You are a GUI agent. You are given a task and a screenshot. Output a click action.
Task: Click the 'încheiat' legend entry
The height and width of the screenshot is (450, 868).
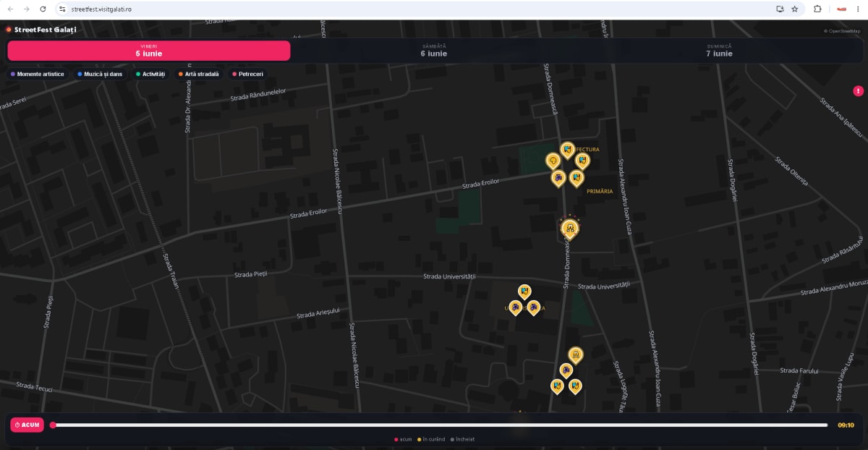pos(462,439)
